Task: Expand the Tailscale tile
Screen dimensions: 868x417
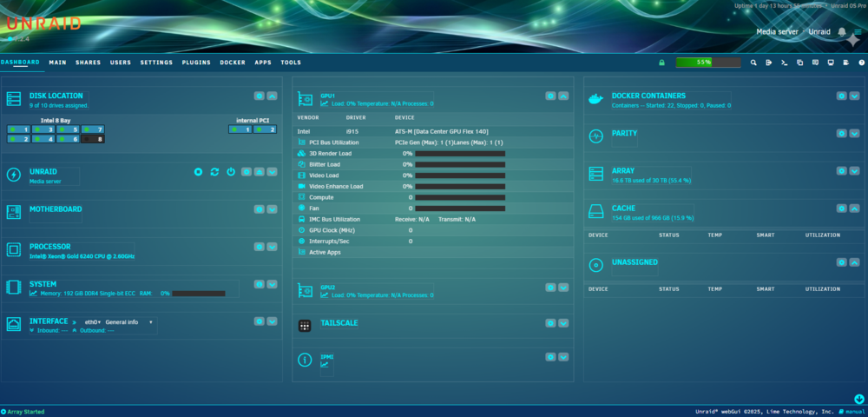Action: pos(563,323)
